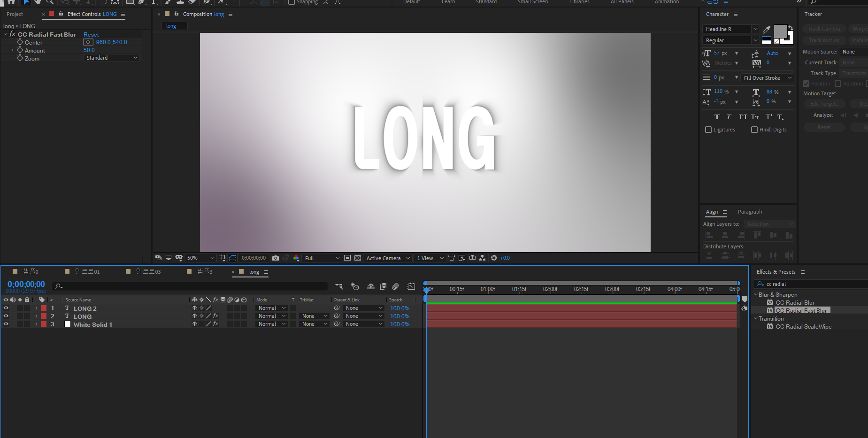Select CC Radial Blur in Effects & Presets
868x438 pixels.
click(795, 303)
